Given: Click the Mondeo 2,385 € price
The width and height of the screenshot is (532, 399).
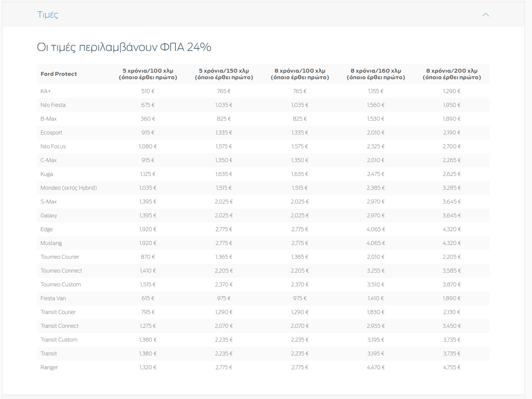Looking at the screenshot, I should 376,188.
